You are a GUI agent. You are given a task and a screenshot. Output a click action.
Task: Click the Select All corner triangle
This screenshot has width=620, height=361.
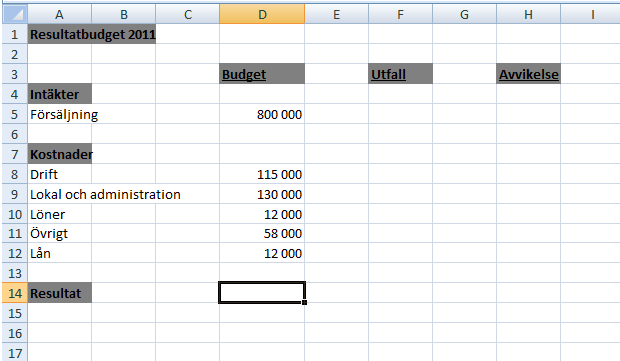click(x=15, y=14)
